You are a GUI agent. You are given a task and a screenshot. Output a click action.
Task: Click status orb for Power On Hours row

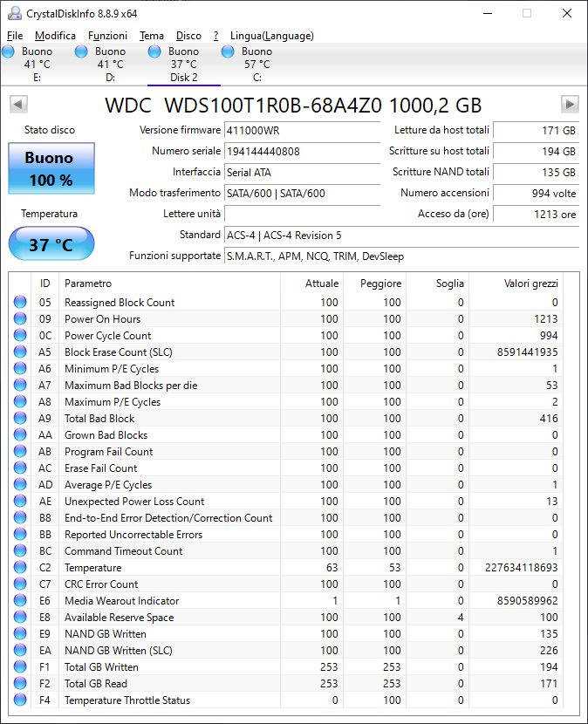pos(20,318)
